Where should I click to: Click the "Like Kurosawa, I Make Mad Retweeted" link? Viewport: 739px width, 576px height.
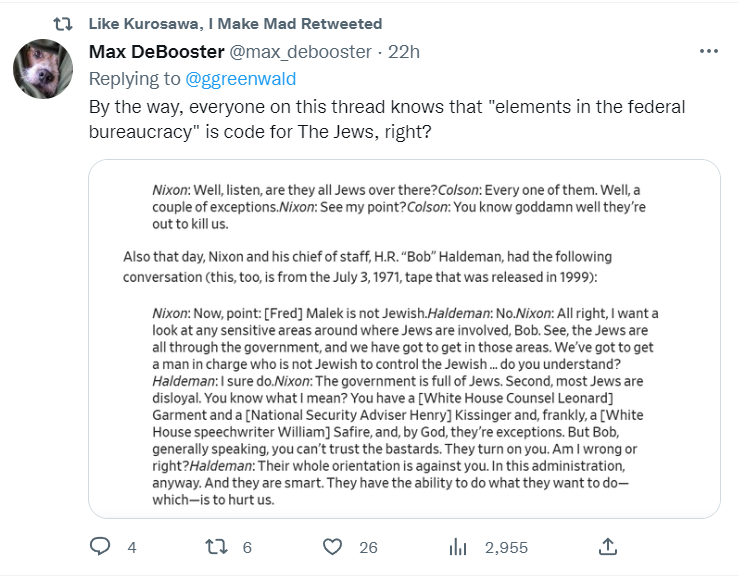235,23
